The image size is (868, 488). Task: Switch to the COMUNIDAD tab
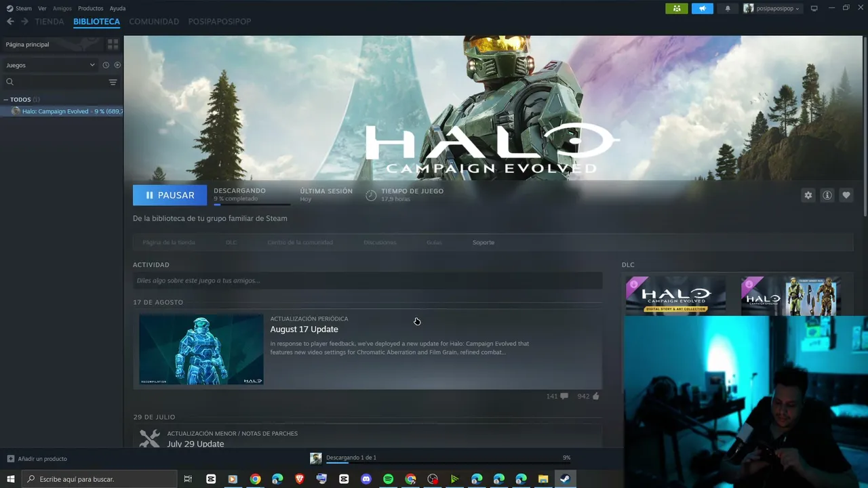click(x=154, y=22)
